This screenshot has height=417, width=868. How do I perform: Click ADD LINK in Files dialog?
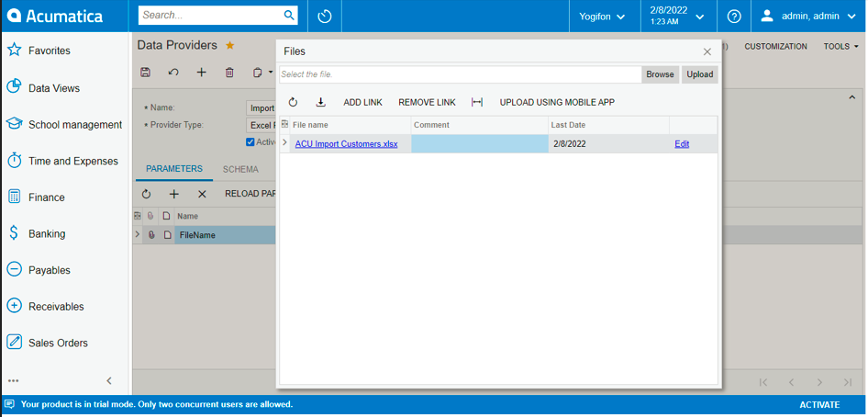(x=362, y=102)
